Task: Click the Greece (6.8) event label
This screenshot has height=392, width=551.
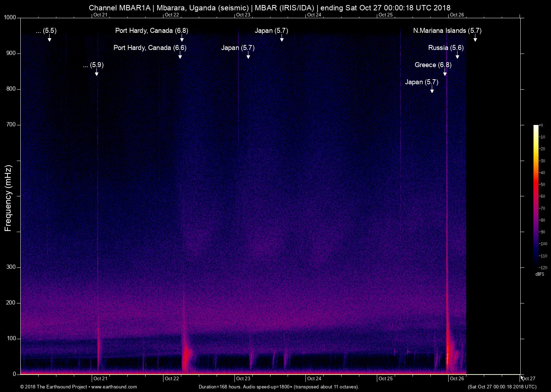Action: (x=433, y=65)
